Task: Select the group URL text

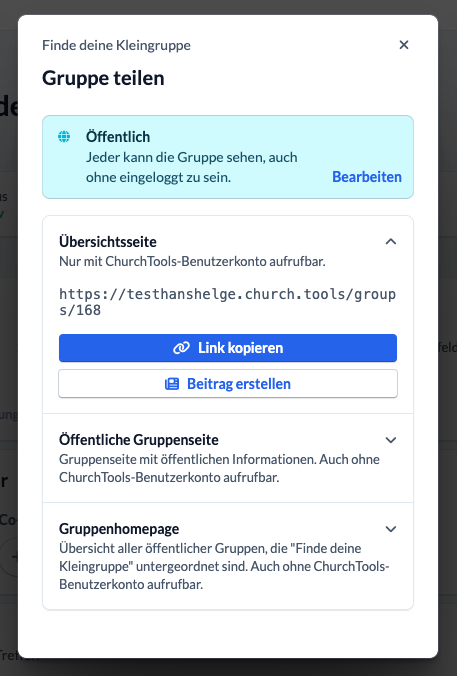Action: pyautogui.click(x=227, y=302)
